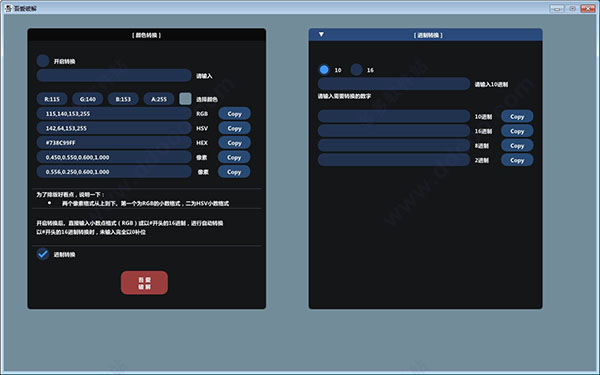
Task: Copy the RGB value
Action: (235, 114)
